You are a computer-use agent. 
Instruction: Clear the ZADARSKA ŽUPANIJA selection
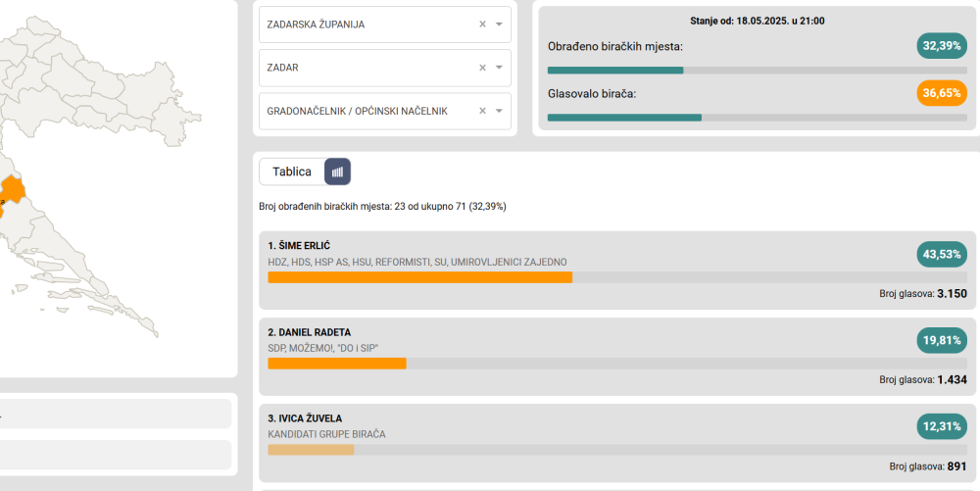pyautogui.click(x=482, y=25)
